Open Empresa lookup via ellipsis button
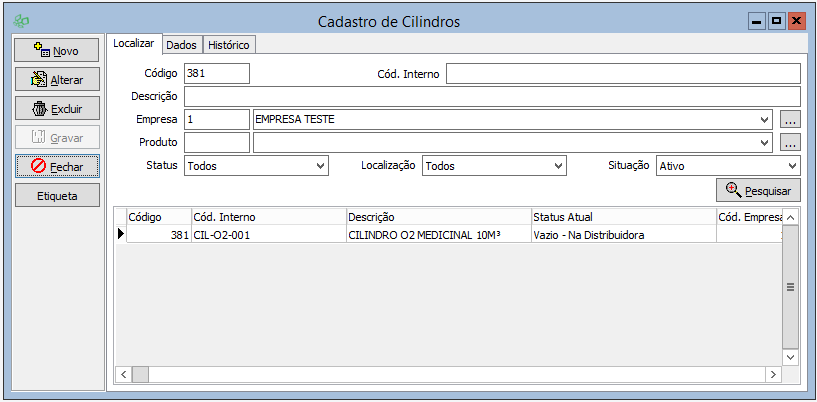 click(x=790, y=120)
